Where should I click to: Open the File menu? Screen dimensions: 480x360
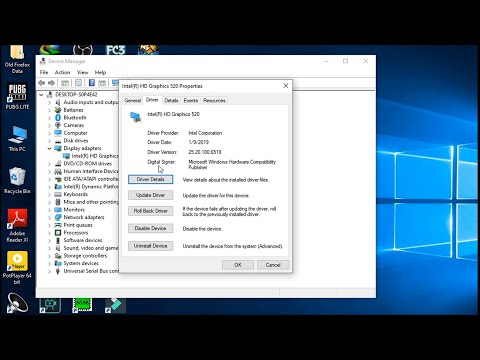44,72
